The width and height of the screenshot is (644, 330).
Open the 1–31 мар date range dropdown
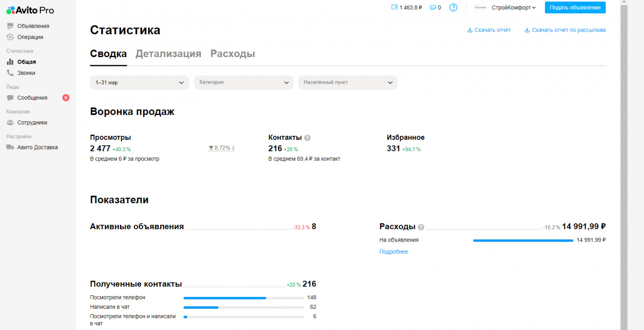click(x=140, y=82)
